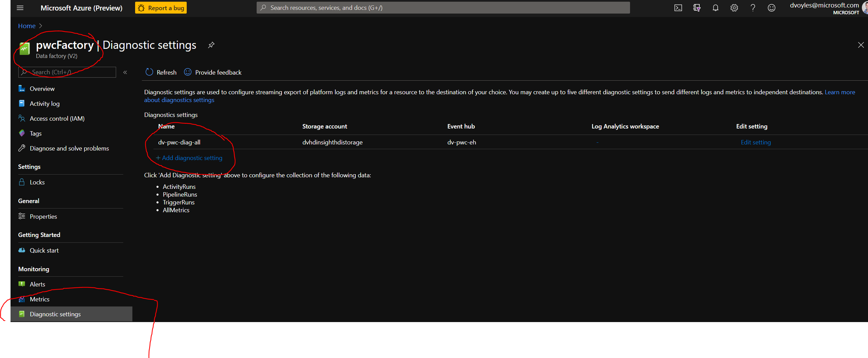
Task: Click the Tags icon
Action: point(22,133)
